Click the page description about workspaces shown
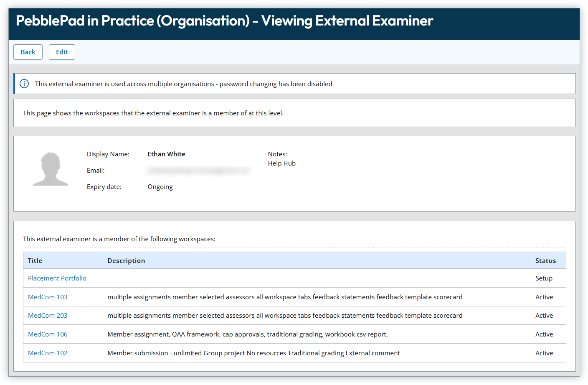 [x=153, y=113]
